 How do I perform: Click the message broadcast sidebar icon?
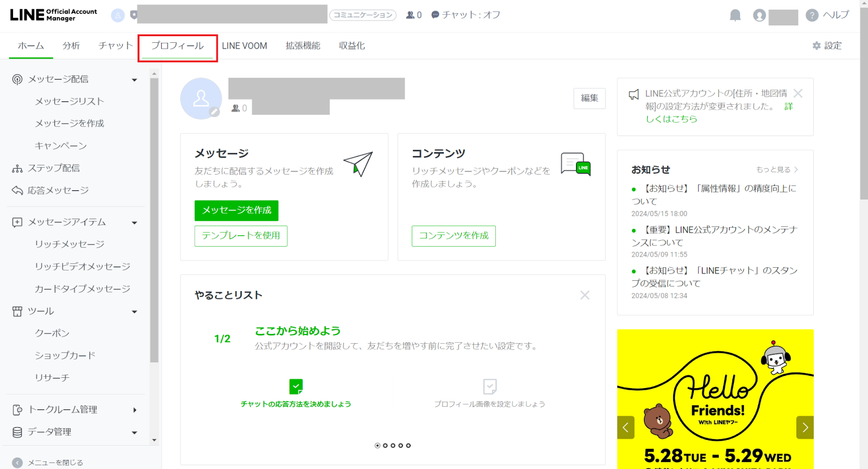pos(17,80)
